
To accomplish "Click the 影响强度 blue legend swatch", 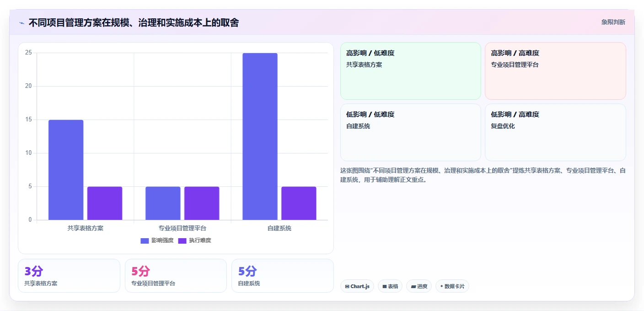I will (145, 240).
